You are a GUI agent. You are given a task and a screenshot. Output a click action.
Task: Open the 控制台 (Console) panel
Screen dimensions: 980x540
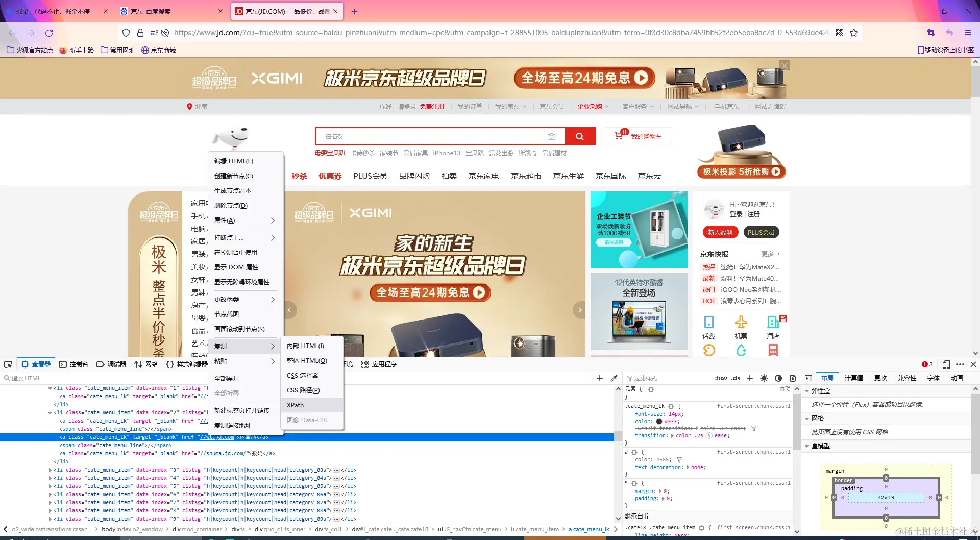pos(79,364)
